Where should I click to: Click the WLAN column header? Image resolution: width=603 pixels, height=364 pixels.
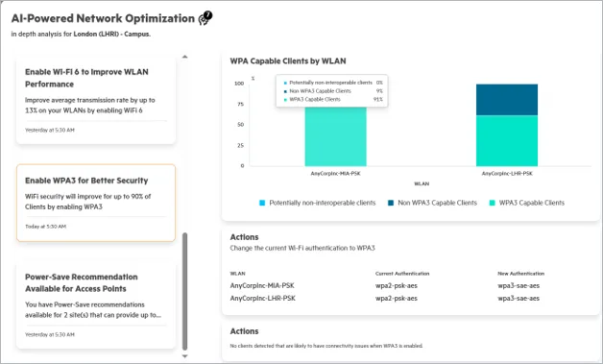(238, 274)
